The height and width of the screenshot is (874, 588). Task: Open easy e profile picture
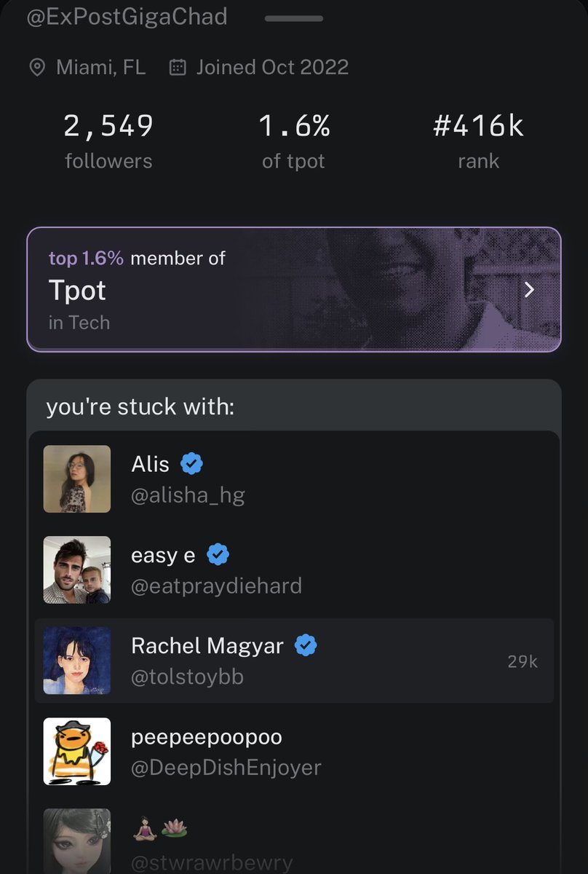(77, 570)
